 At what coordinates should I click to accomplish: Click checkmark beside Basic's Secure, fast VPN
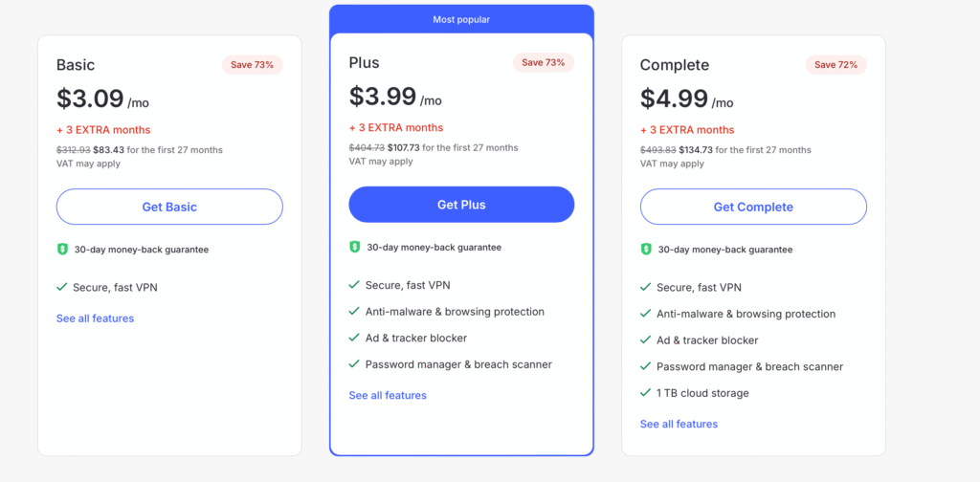(x=62, y=287)
